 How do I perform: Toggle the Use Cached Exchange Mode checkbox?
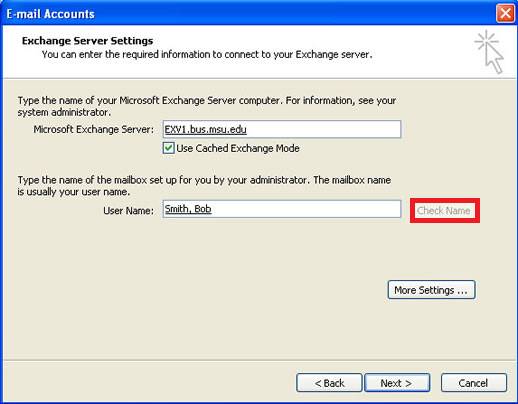pyautogui.click(x=168, y=148)
